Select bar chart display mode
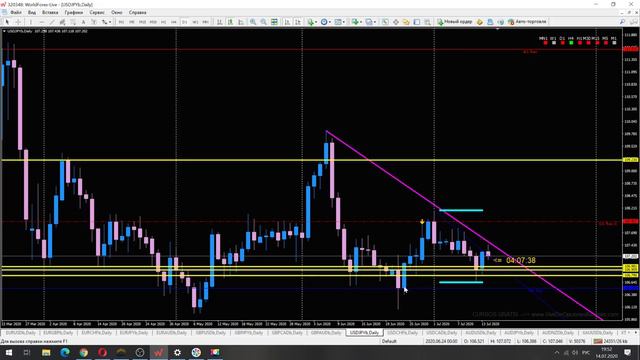 click(220, 22)
